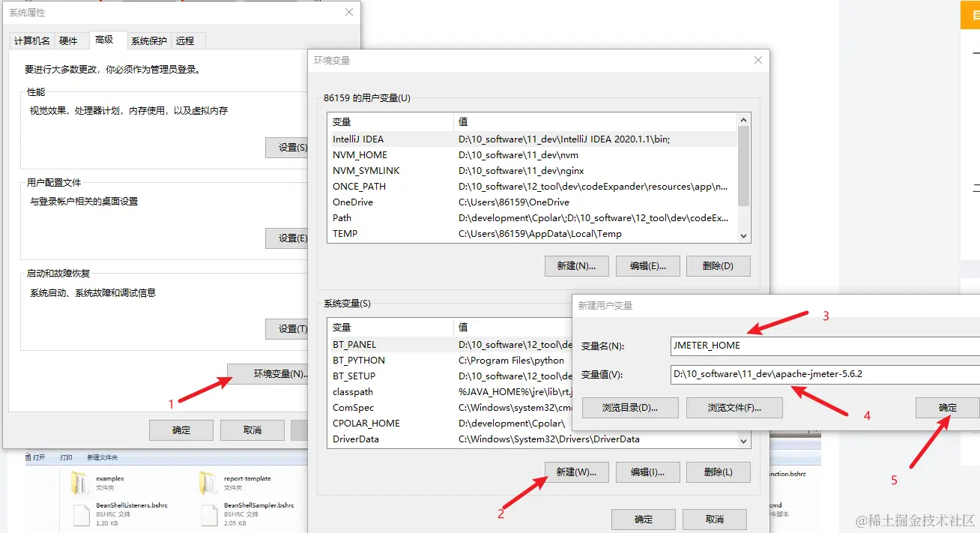Select the BT_PANEL system variable row
Viewport: 980px width, 533px height.
click(x=450, y=345)
